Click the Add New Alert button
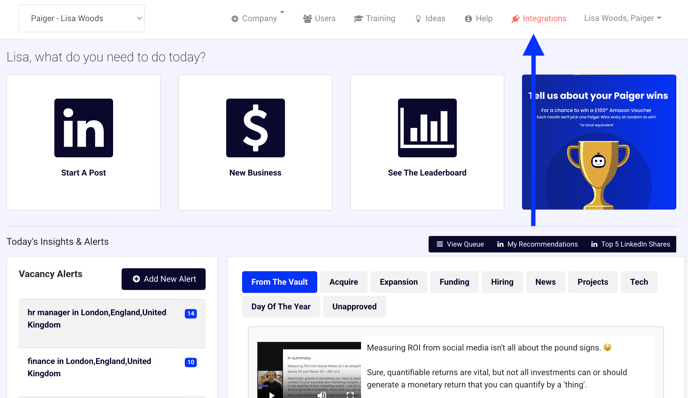 click(x=163, y=279)
